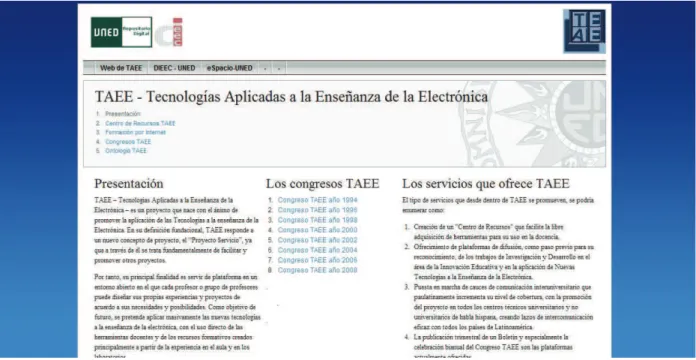
Task: Follow the Presentación index link
Action: point(123,114)
